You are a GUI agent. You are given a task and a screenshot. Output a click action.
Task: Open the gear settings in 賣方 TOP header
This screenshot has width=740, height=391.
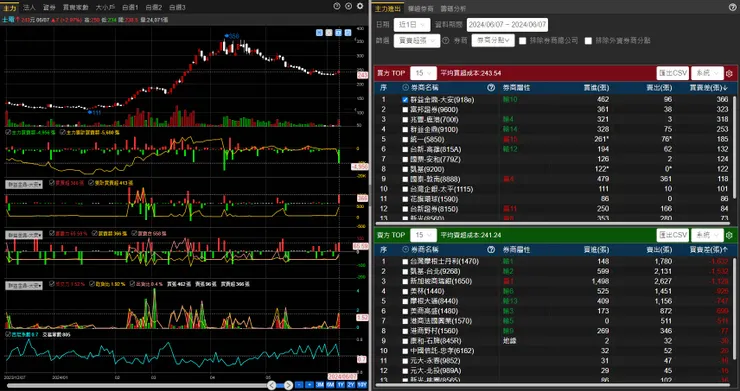click(729, 235)
